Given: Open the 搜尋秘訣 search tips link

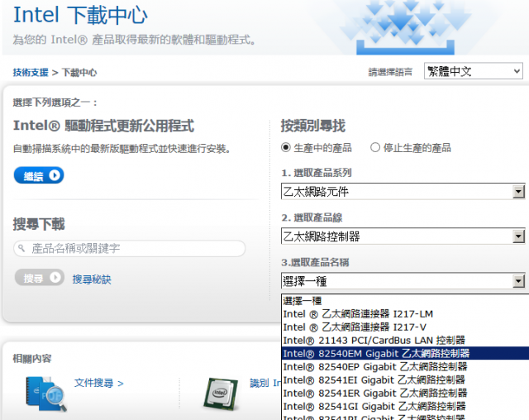Looking at the screenshot, I should coord(92,279).
